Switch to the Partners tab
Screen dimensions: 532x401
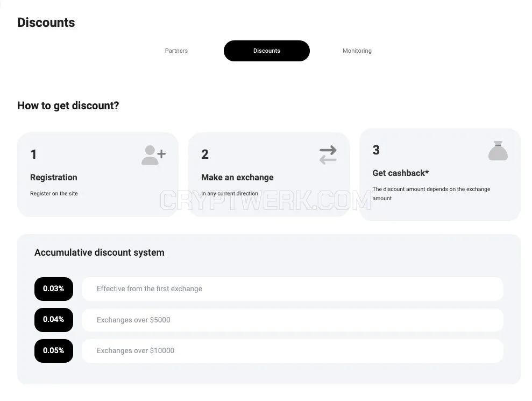(176, 51)
